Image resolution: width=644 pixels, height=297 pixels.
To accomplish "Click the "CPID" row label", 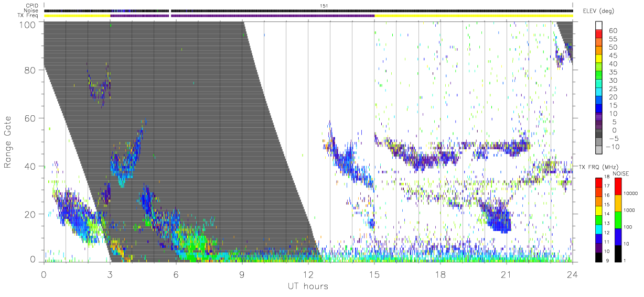I will 31,6.
